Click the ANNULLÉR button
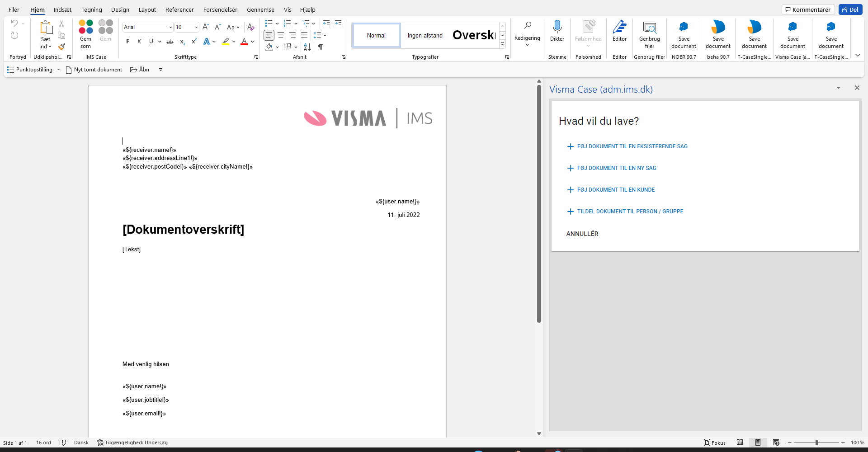This screenshot has width=868, height=452. coord(582,234)
